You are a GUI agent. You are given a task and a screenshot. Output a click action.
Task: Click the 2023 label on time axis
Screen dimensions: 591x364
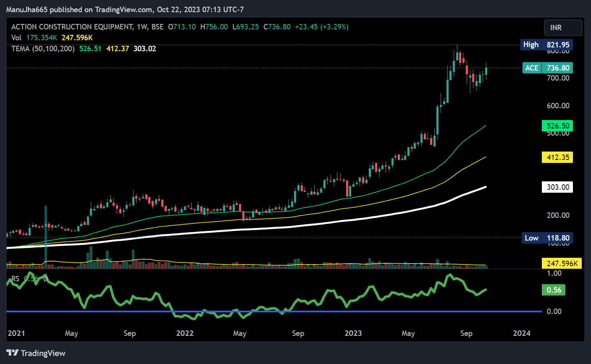point(353,333)
